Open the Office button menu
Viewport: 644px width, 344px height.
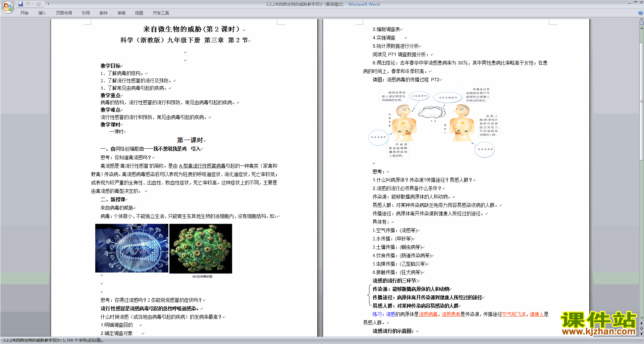[x=7, y=7]
